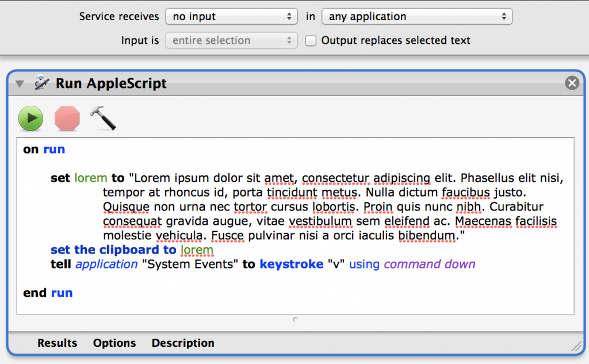Screen dimensions: 589x364
Task: Remove the Run AppleScript action
Action: coord(572,83)
